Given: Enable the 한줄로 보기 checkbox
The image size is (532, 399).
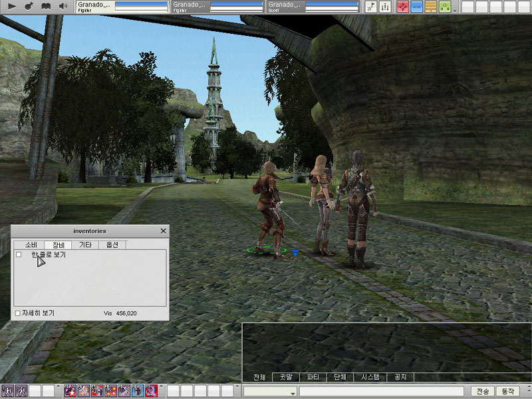Looking at the screenshot, I should tap(19, 255).
